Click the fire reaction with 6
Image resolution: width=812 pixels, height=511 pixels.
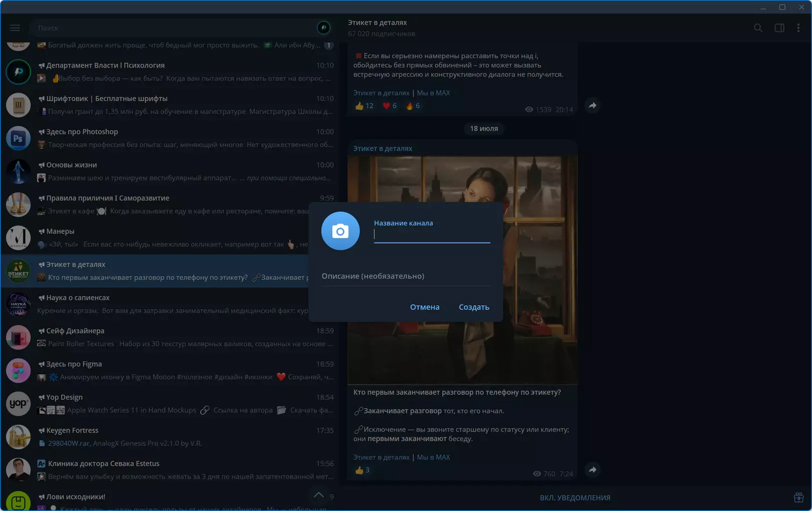coord(413,106)
